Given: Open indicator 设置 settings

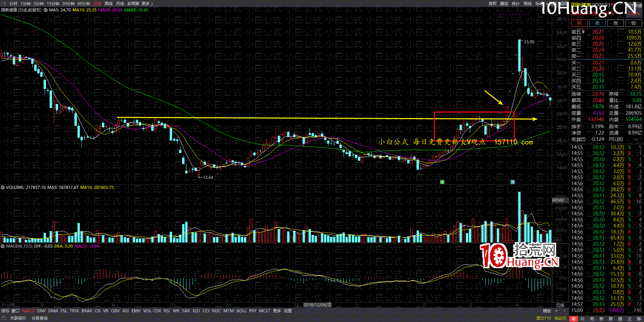Looking at the screenshot, I should pos(288,311).
